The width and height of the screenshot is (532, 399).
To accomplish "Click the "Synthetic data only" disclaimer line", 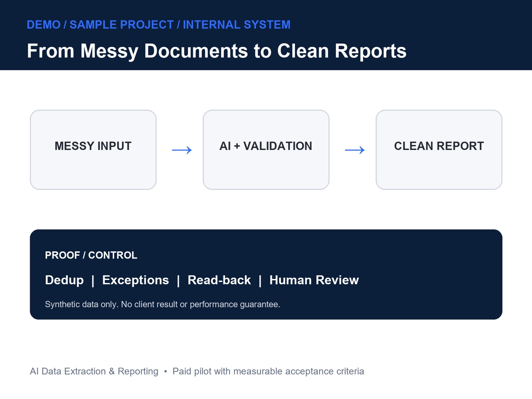I will [163, 305].
